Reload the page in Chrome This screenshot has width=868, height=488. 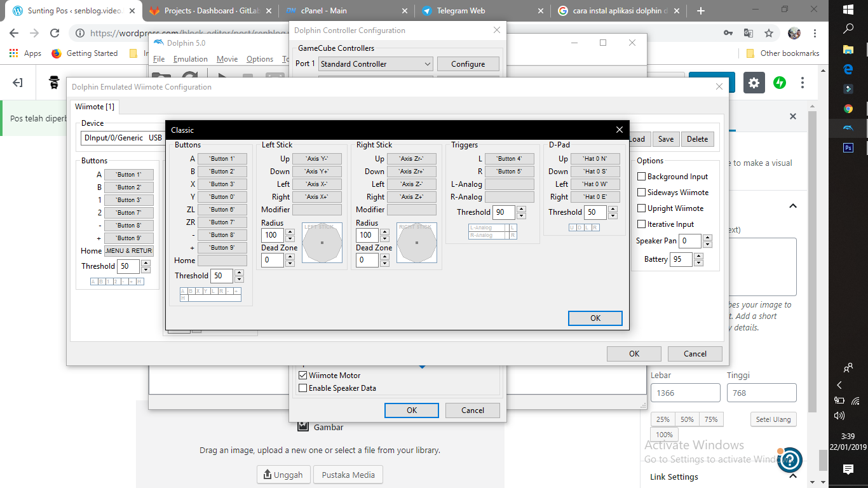[55, 33]
